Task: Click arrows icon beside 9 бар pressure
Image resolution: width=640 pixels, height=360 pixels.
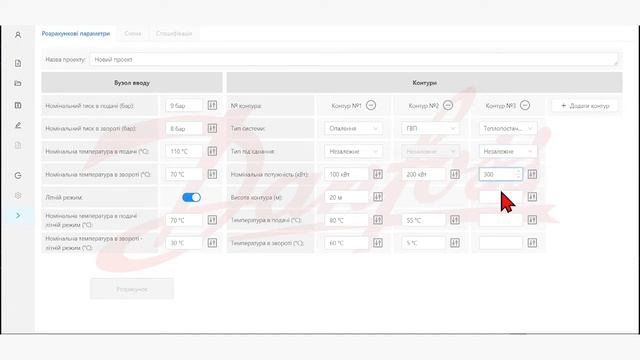Action: tap(212, 105)
